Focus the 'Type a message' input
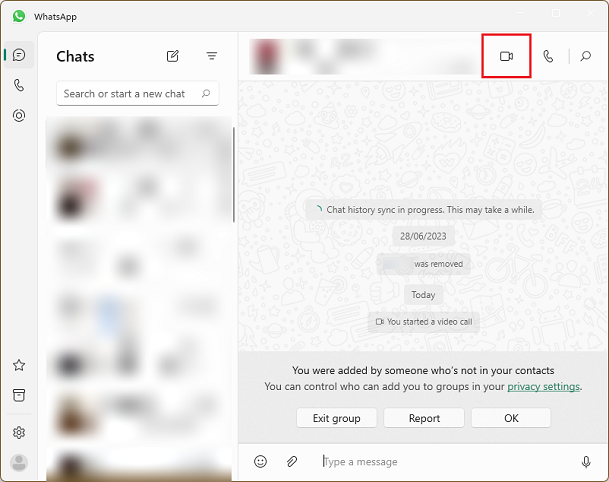Screen dimensions: 609x482 (447, 462)
